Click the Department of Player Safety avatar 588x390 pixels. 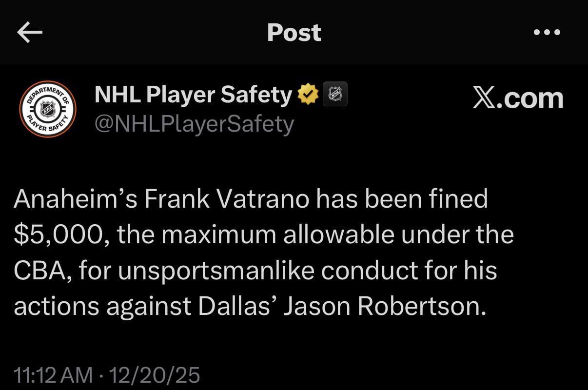pyautogui.click(x=47, y=108)
